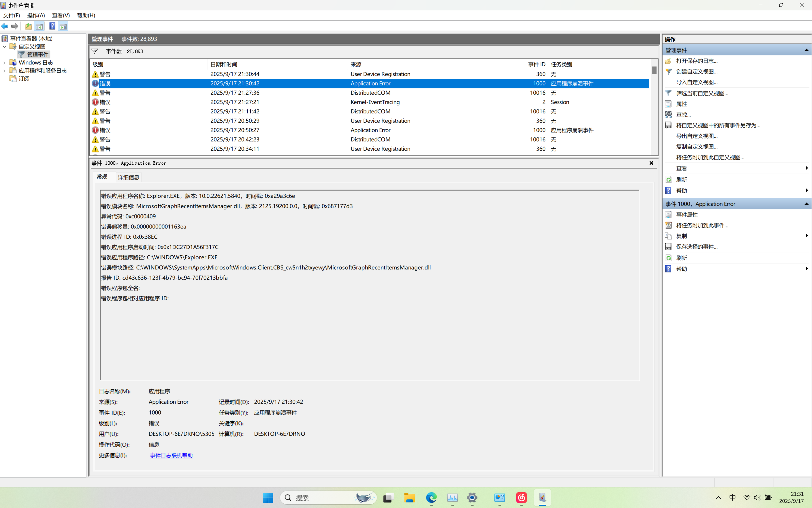Viewport: 812px width, 508px height.
Task: Open Microsoft Edge from taskbar
Action: point(431,498)
